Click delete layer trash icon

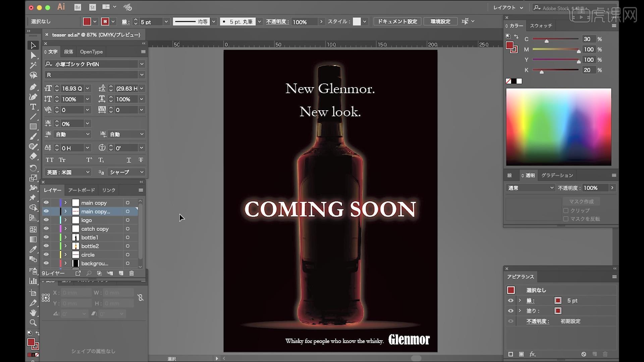click(x=131, y=274)
